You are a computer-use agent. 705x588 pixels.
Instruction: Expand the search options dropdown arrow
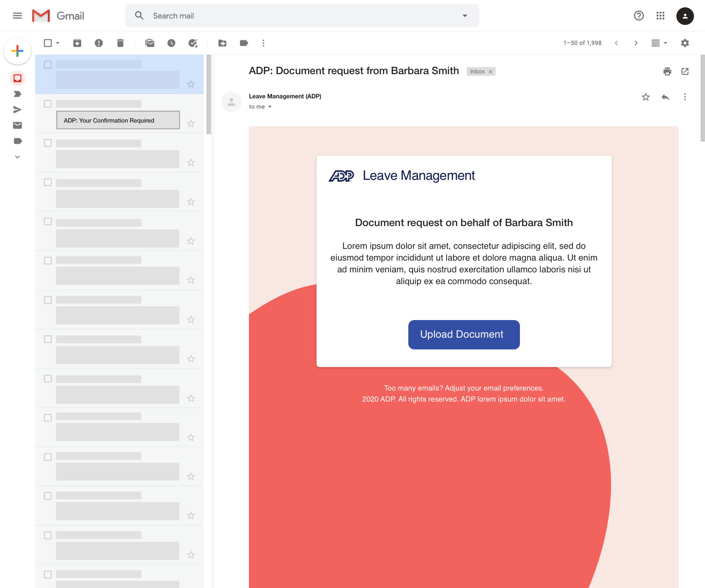point(465,16)
